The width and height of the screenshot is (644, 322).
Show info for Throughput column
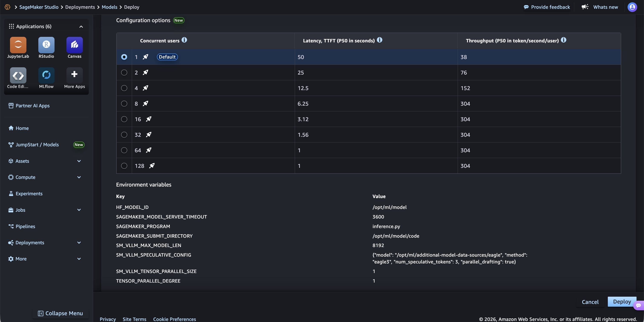[x=563, y=40]
